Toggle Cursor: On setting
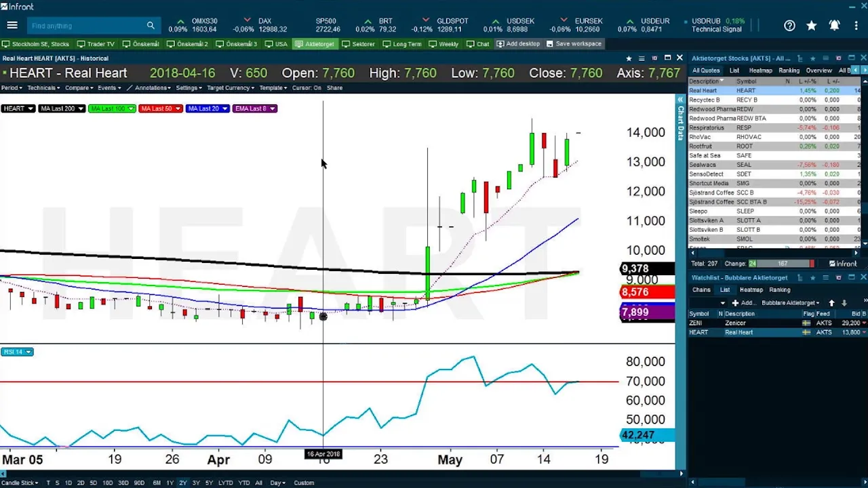This screenshot has height=488, width=868. point(307,88)
